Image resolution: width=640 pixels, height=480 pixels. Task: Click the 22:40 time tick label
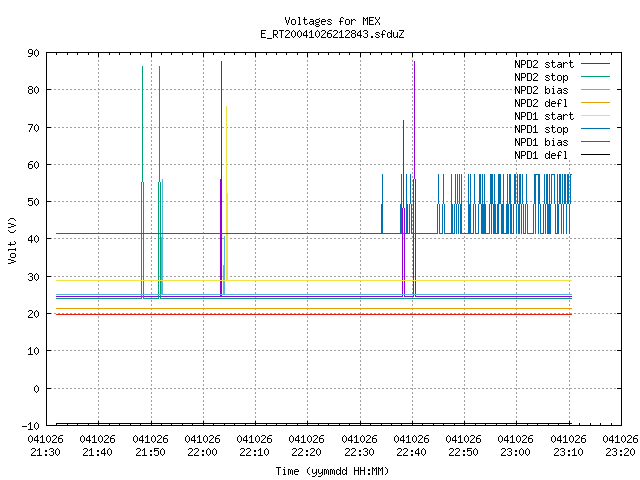(x=411, y=452)
